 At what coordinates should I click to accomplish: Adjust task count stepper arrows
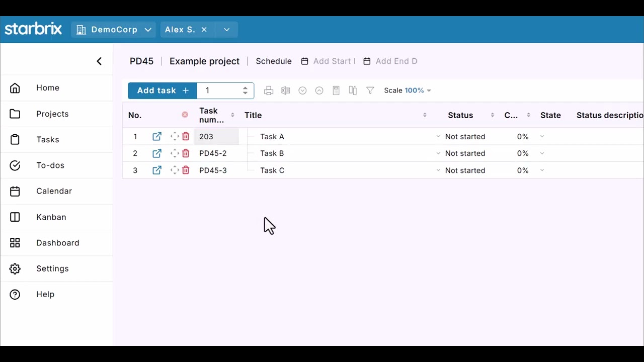click(245, 90)
